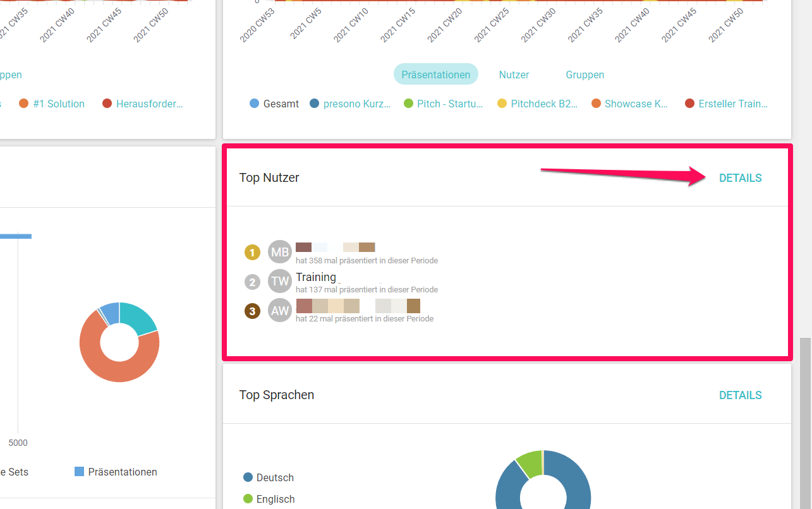Toggle the Ersteller Train... legend entry
The height and width of the screenshot is (509, 812).
[727, 104]
